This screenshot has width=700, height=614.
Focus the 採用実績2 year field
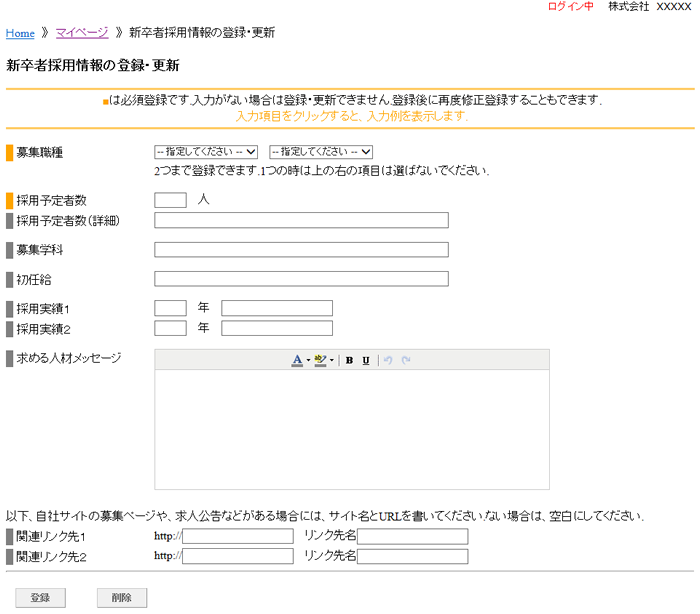click(171, 328)
